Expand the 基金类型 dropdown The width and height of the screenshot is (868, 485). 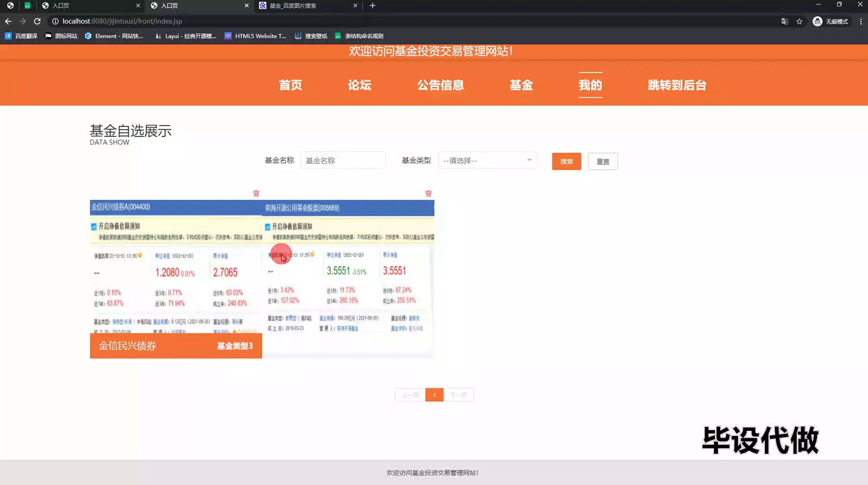pyautogui.click(x=487, y=160)
